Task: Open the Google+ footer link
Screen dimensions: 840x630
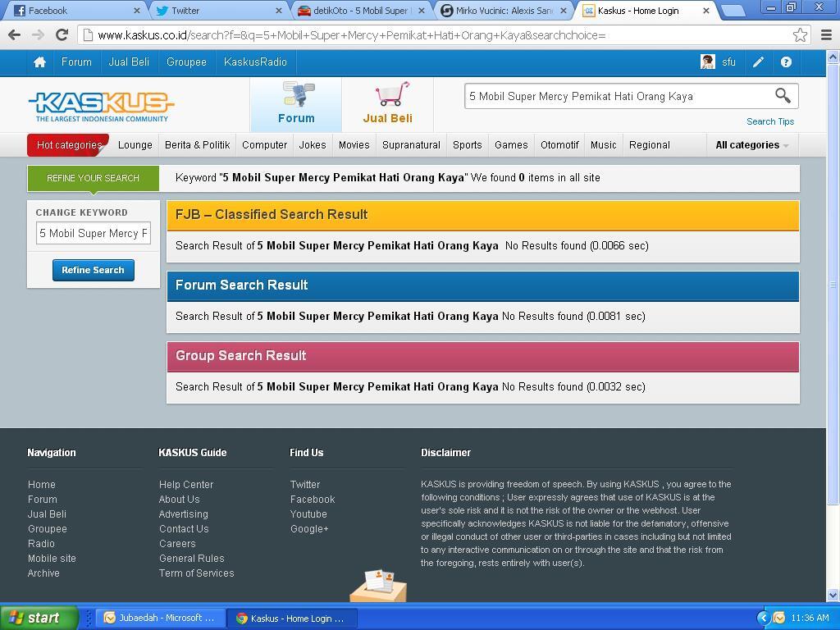Action: pyautogui.click(x=309, y=529)
